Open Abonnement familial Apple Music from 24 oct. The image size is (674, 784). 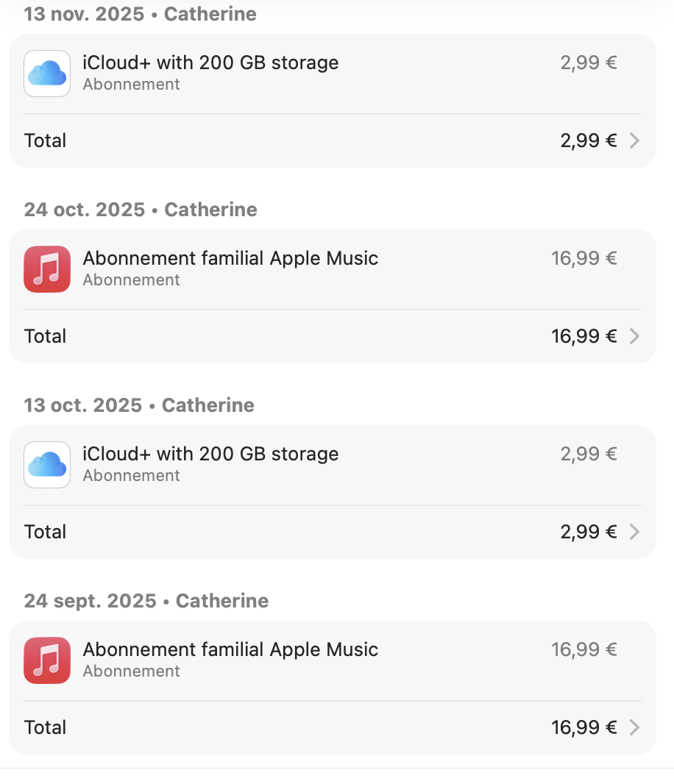230,259
